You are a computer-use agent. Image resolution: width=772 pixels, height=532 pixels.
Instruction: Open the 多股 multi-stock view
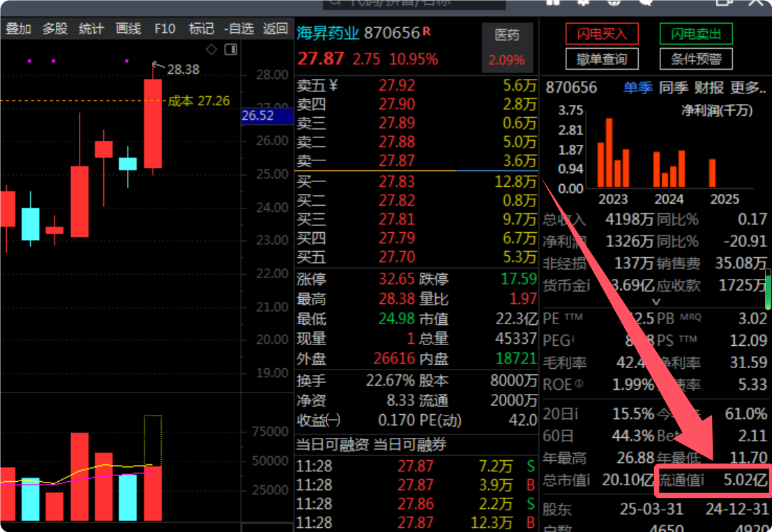(x=54, y=29)
